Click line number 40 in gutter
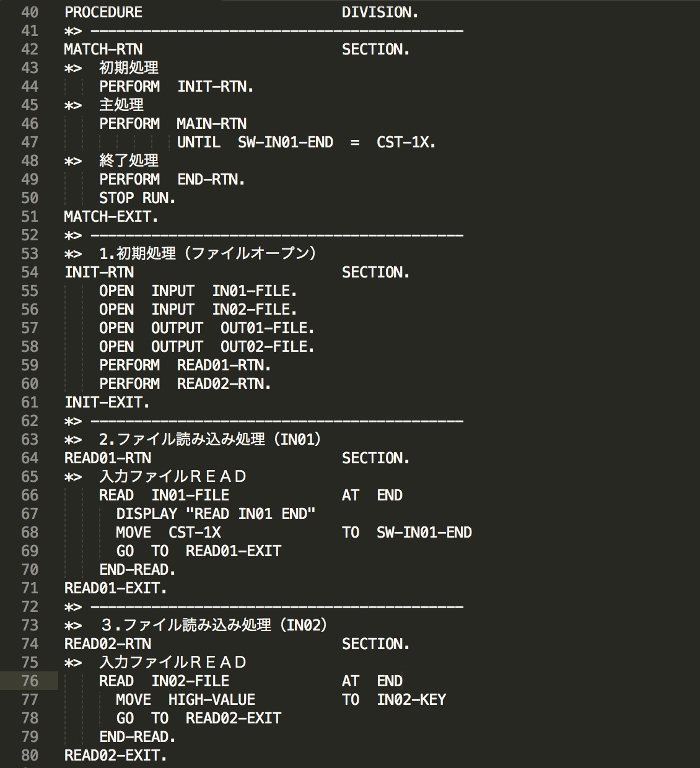This screenshot has height=768, width=700. pos(30,12)
